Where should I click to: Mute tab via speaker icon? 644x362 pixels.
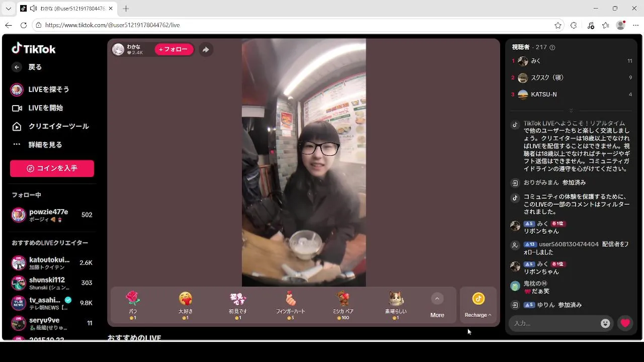[33, 9]
